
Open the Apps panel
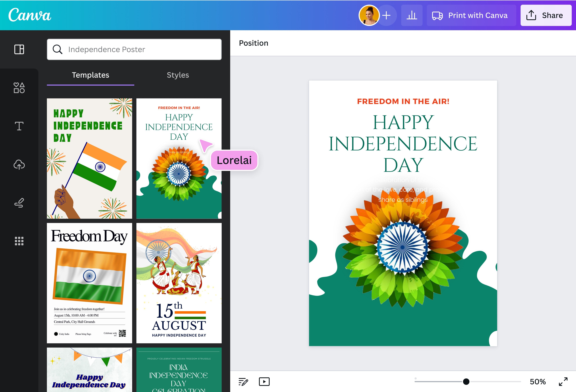[19, 240]
